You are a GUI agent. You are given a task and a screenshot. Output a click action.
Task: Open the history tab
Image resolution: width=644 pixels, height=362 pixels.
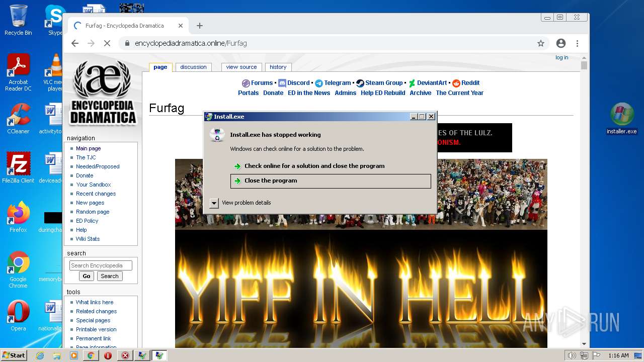tap(278, 67)
